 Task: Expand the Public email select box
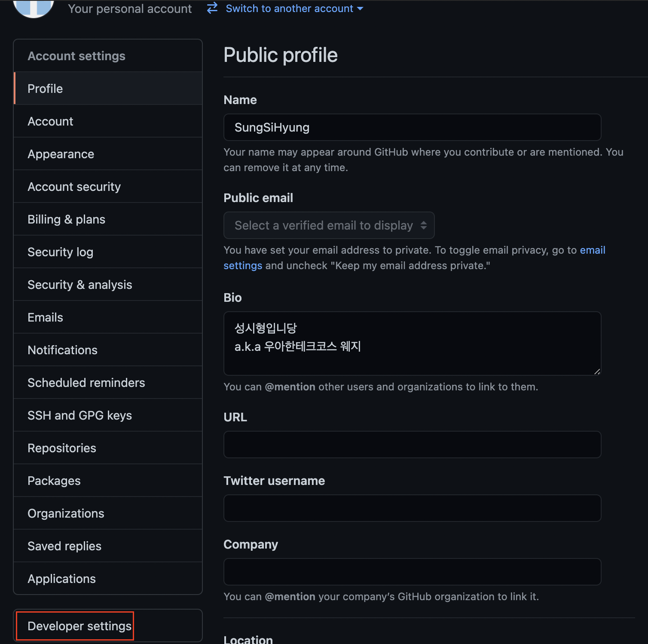329,225
